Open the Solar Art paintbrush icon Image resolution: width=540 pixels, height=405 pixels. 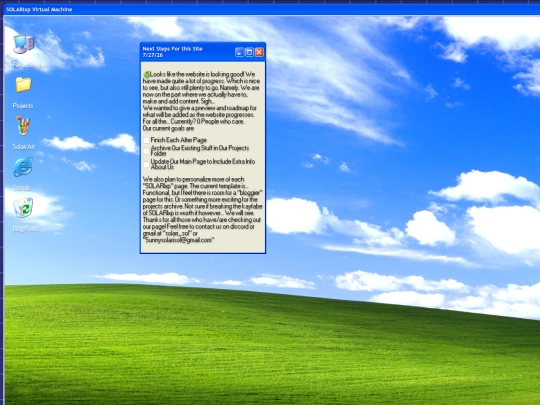[23, 126]
